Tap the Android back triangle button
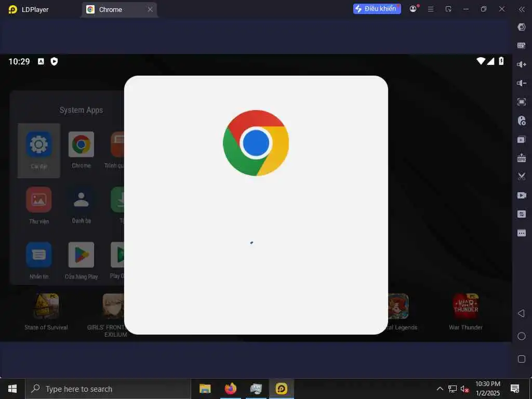This screenshot has width=532, height=399. pos(522,313)
